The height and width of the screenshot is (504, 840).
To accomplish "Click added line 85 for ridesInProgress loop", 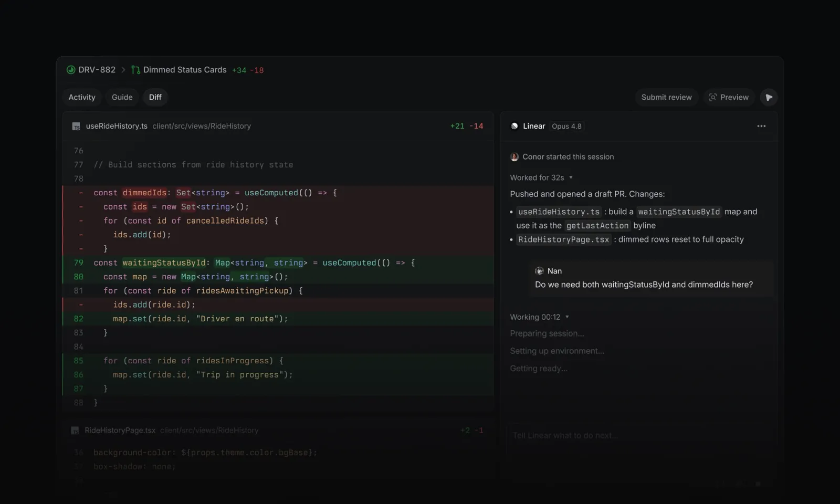I will point(278,361).
